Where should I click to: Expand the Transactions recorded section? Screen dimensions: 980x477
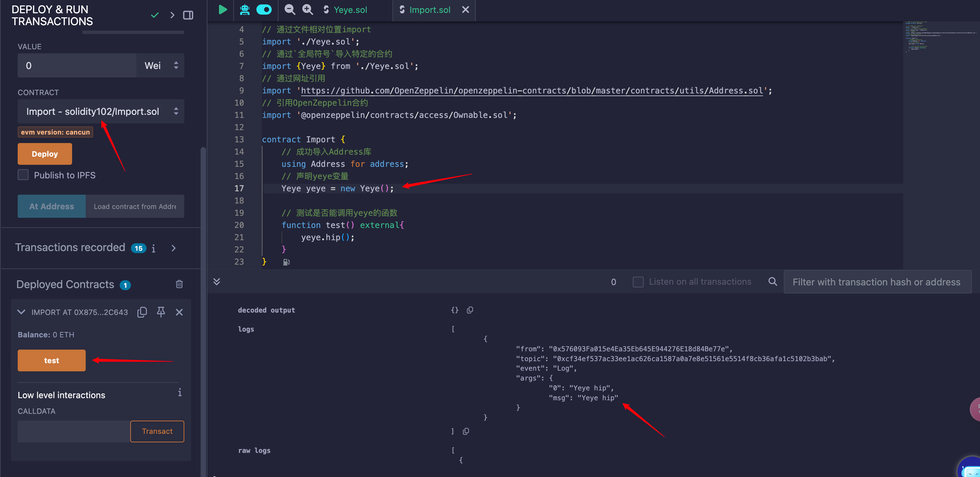point(173,248)
